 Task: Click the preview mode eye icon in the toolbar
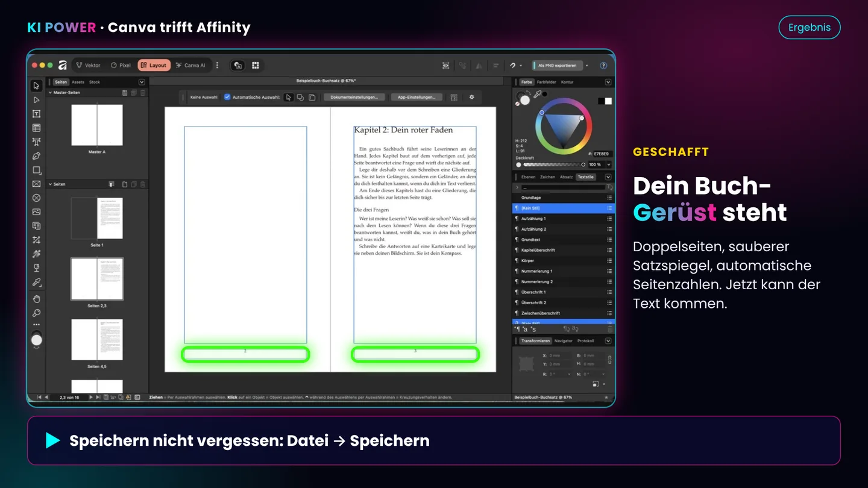click(x=445, y=65)
